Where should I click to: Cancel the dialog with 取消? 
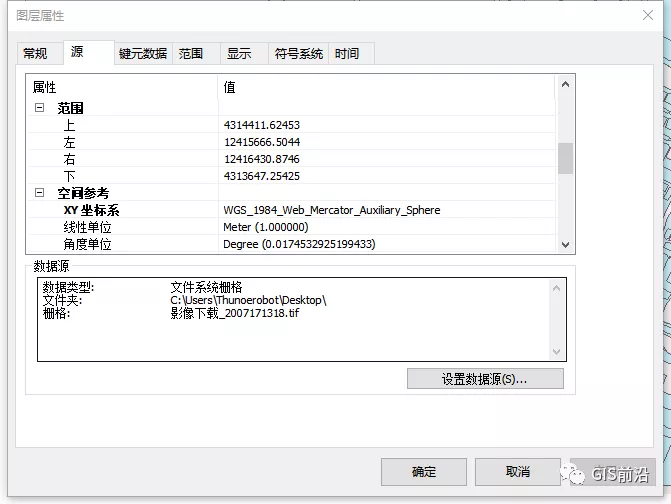click(518, 472)
